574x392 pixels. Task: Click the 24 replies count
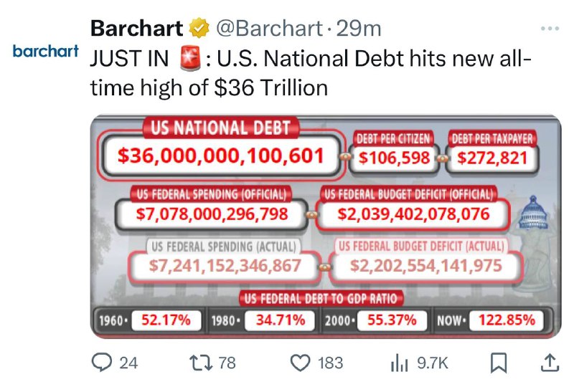pos(128,363)
